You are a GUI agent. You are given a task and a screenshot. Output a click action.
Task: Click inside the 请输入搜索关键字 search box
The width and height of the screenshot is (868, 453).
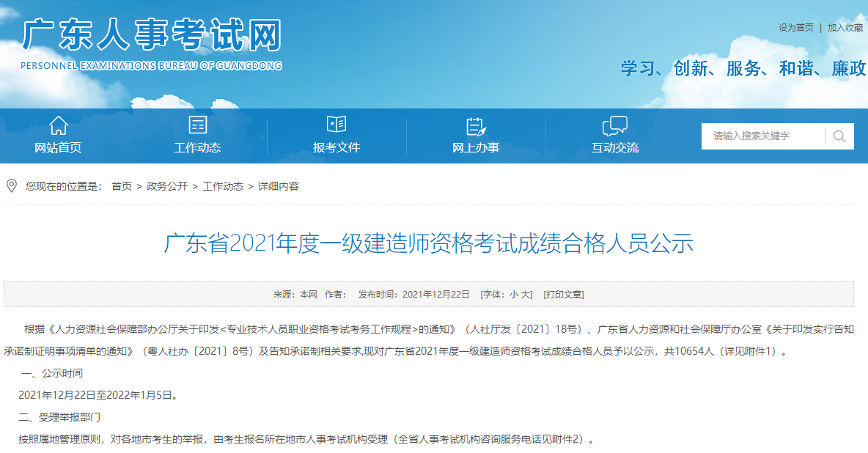pyautogui.click(x=762, y=136)
